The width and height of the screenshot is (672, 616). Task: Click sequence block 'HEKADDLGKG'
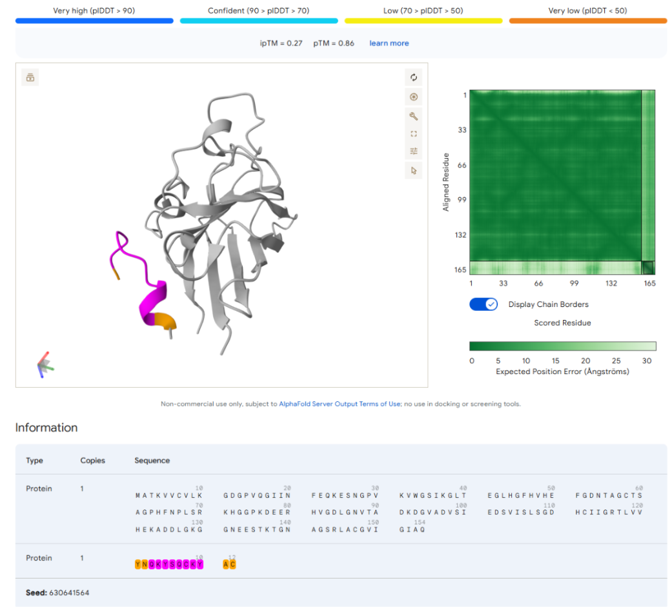point(169,530)
